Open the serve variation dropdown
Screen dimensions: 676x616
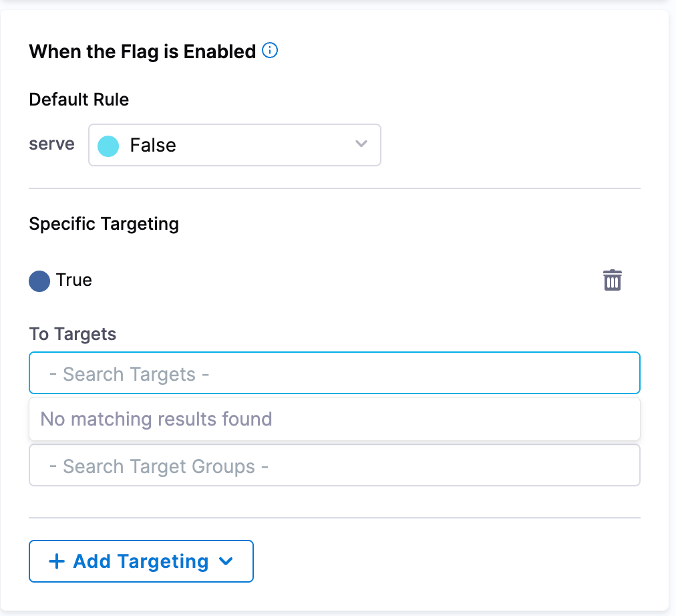[234, 145]
